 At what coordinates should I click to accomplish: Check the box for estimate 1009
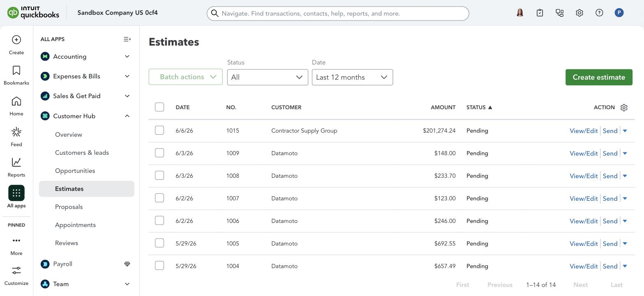coord(159,153)
